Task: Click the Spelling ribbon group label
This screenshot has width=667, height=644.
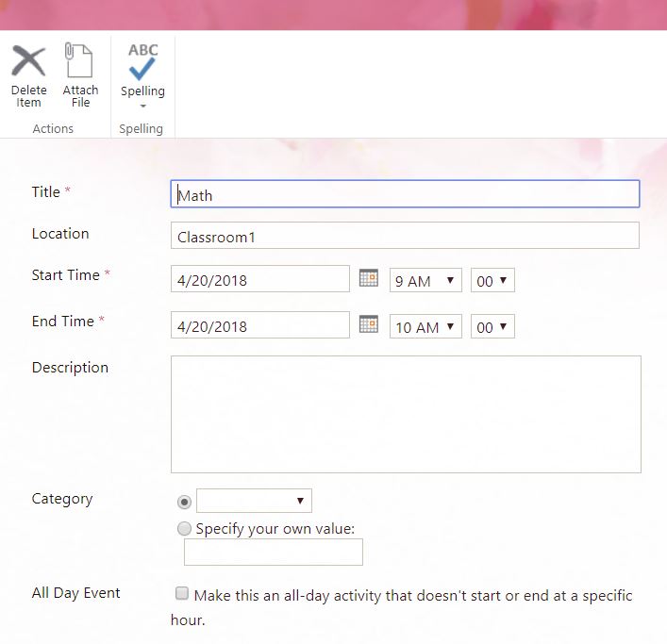Action: 141,129
